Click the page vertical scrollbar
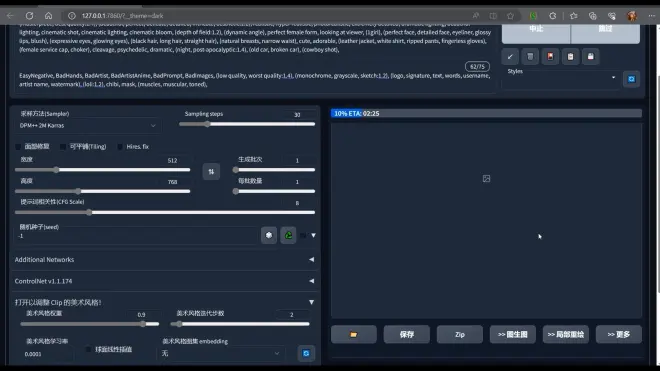This screenshot has width=660, height=371. (657, 185)
